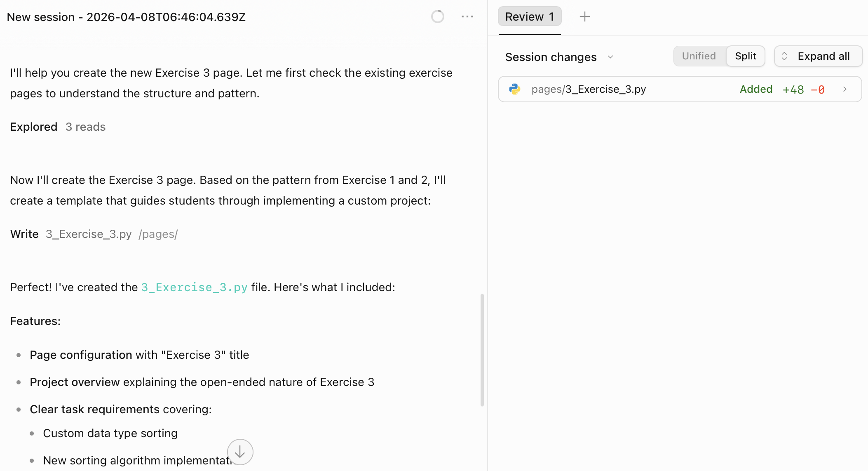Viewport: 868px width, 471px height.
Task: Click the loading spinner icon
Action: pyautogui.click(x=437, y=16)
